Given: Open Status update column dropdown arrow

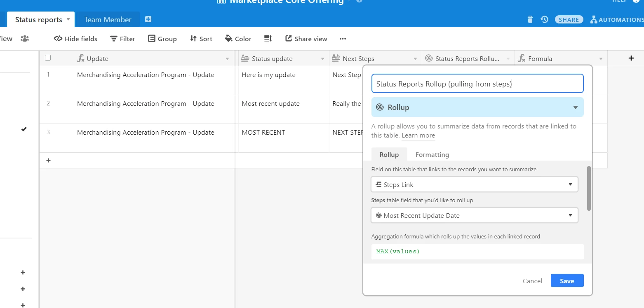Looking at the screenshot, I should (322, 59).
